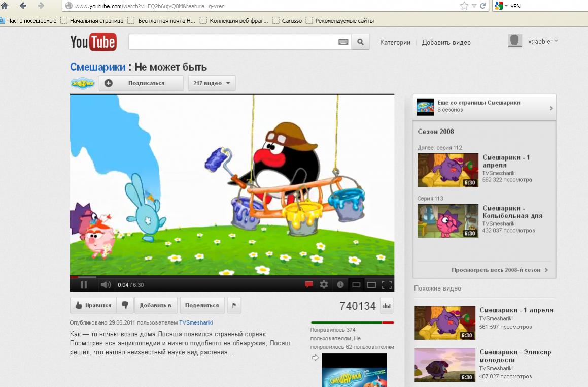Flag the video with the flag icon
The image size is (588, 387).
(234, 305)
